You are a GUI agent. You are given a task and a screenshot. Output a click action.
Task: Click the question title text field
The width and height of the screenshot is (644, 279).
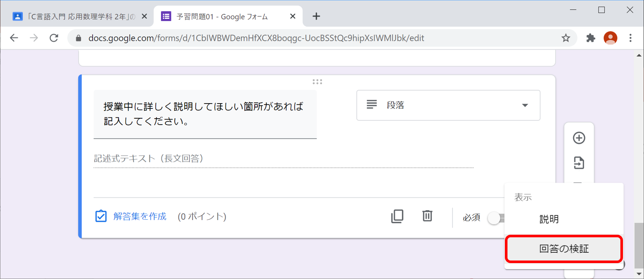point(205,114)
